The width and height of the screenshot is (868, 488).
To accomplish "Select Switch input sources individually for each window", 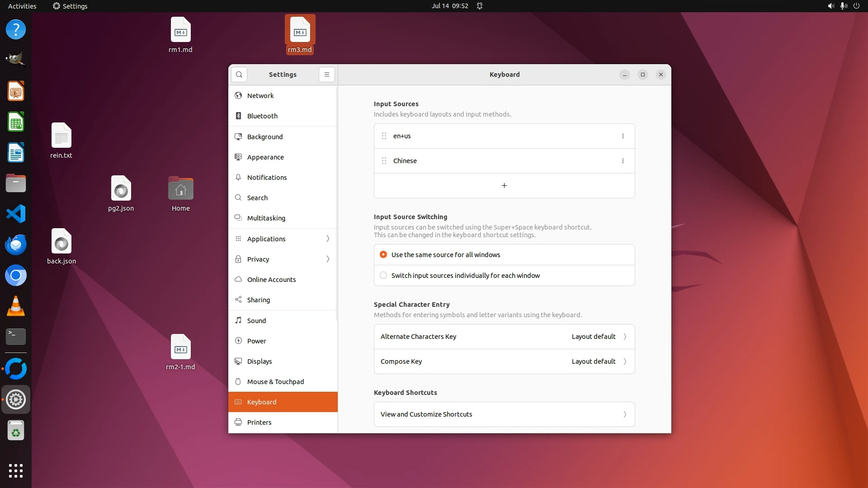I will [x=383, y=276].
